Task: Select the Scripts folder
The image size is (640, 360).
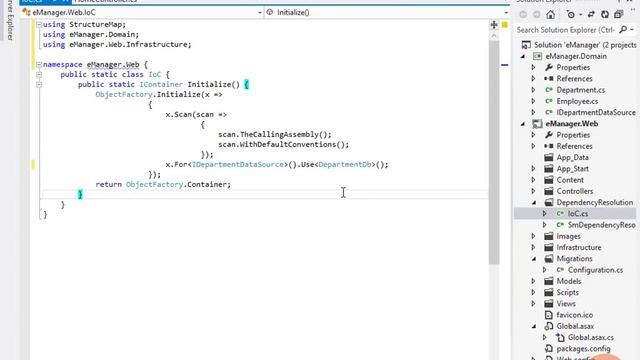Action: point(567,292)
